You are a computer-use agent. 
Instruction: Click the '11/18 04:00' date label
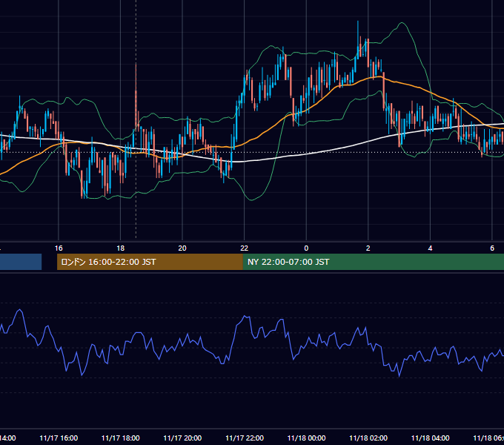[431, 438]
